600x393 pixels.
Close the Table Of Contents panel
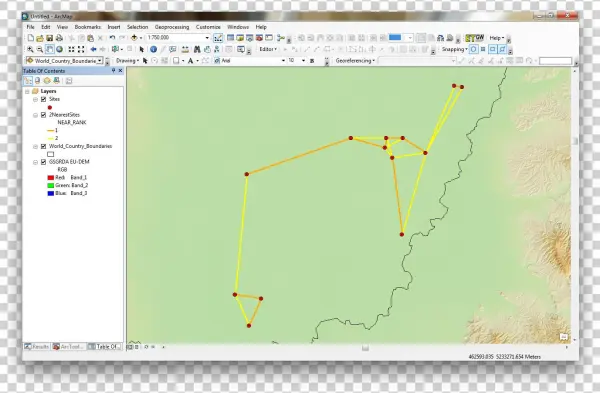(x=121, y=71)
